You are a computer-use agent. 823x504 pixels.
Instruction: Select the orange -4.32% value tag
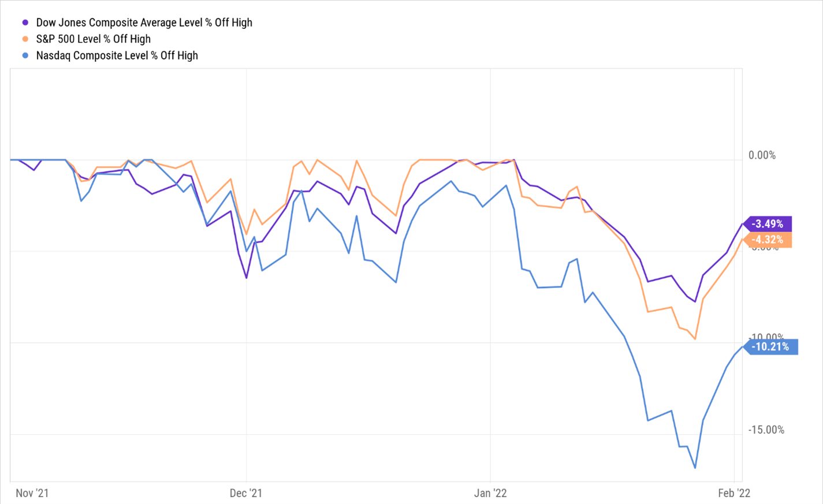click(768, 240)
